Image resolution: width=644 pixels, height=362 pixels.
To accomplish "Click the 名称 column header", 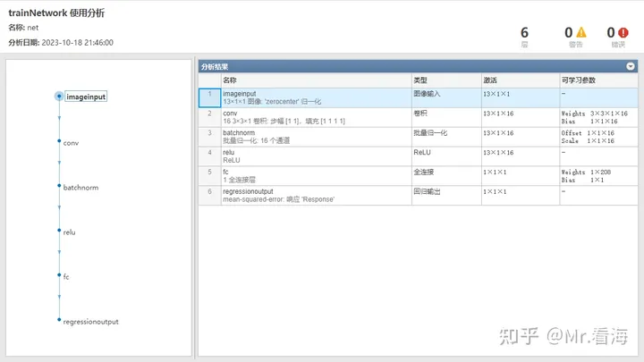I will tap(317, 80).
